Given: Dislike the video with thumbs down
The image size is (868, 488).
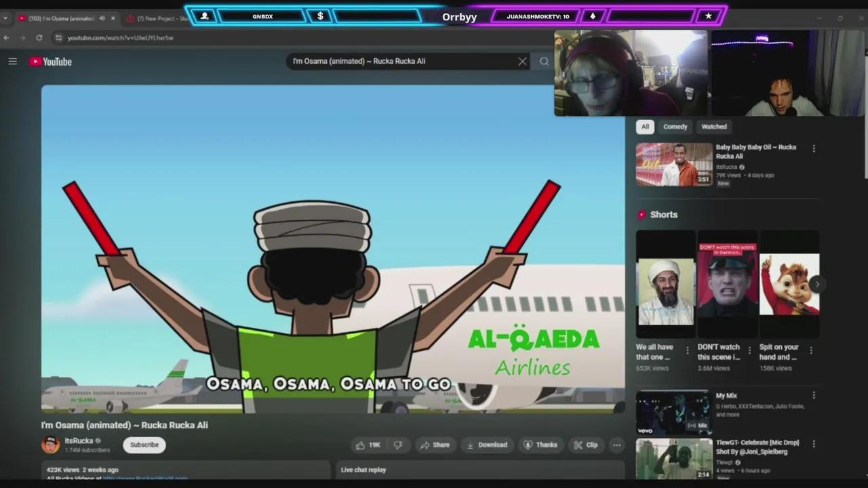Looking at the screenshot, I should 398,445.
